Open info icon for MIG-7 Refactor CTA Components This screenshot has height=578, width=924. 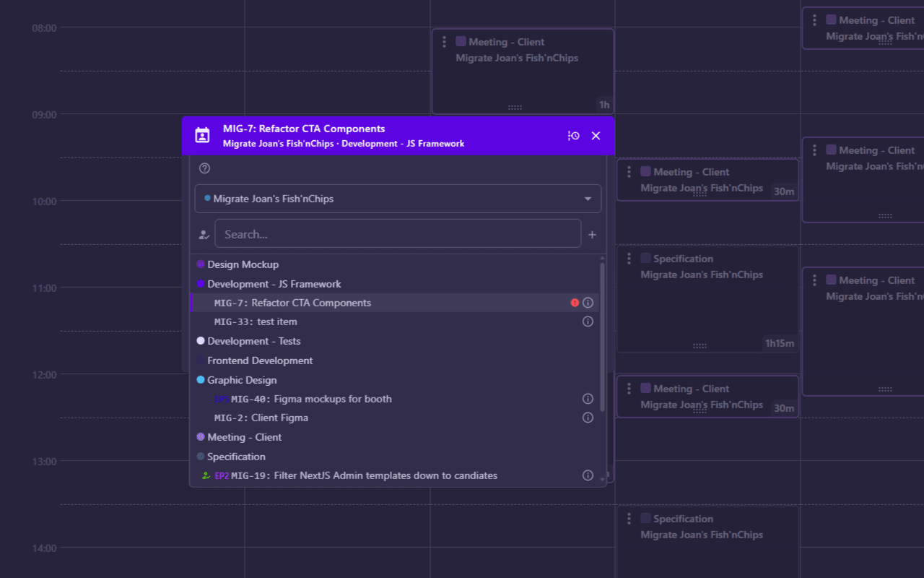click(588, 302)
